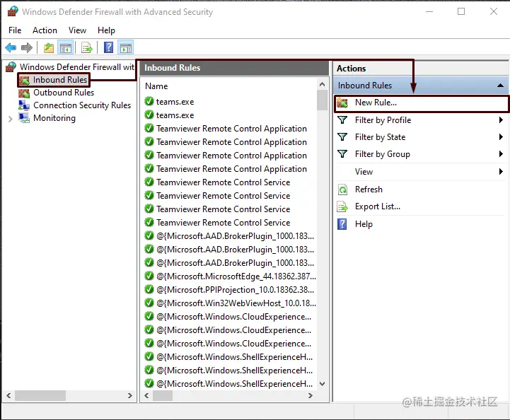Click the app icon in the title bar
Image resolution: width=510 pixels, height=420 pixels.
[12, 11]
